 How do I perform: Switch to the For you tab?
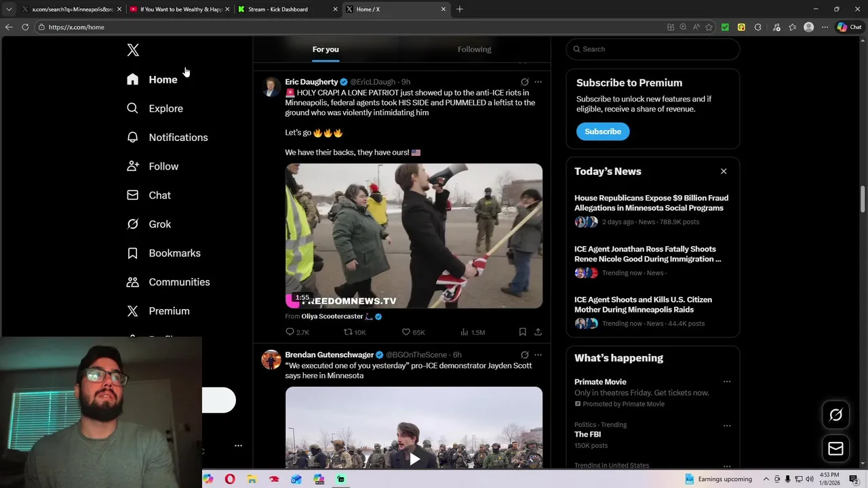pos(325,49)
